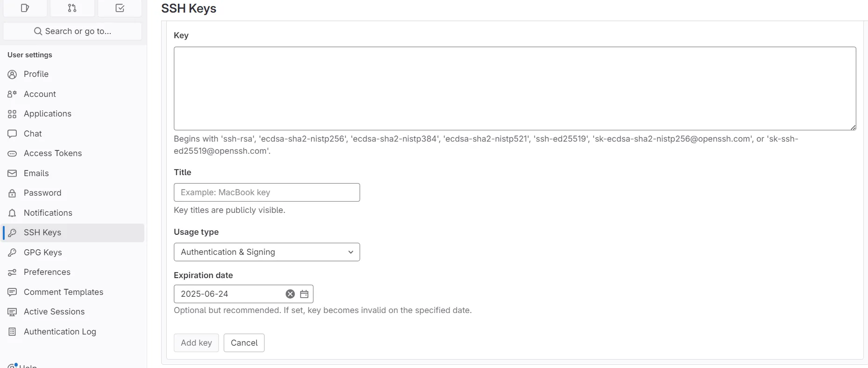Viewport: 868px width, 368px height.
Task: Cancel adding the SSH key
Action: tap(244, 343)
